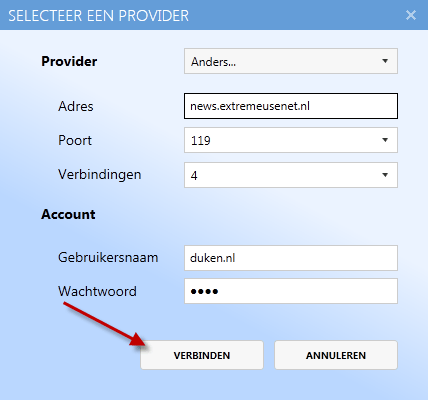Click the Poort combo box value 119

291,140
